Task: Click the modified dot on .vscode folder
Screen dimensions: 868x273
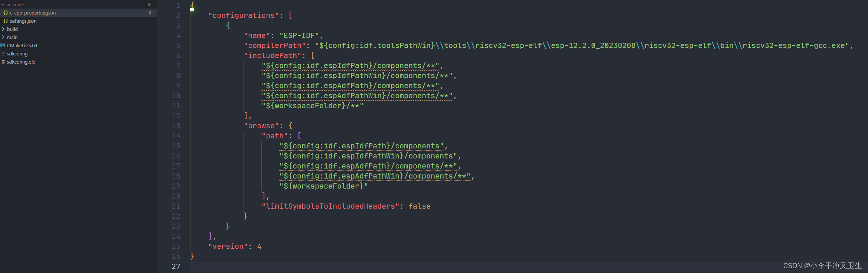Action: [149, 4]
